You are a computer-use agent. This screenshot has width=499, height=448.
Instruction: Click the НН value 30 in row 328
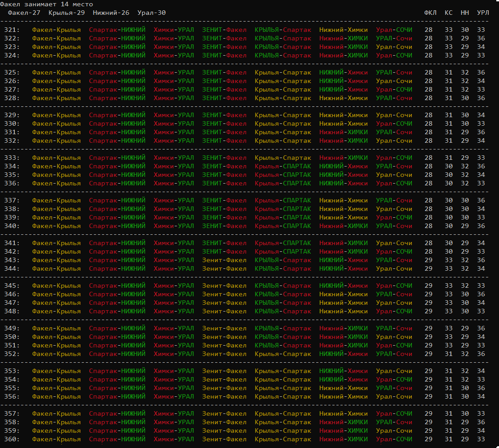pyautogui.click(x=464, y=98)
